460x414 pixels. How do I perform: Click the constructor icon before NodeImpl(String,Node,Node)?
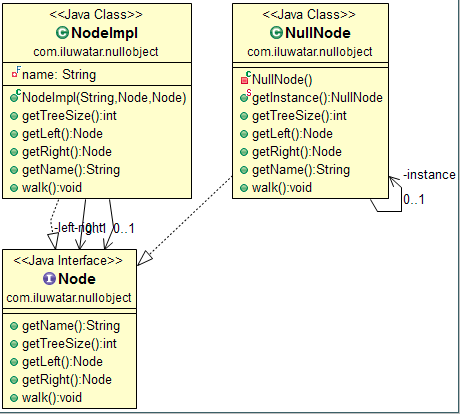[x=15, y=96]
